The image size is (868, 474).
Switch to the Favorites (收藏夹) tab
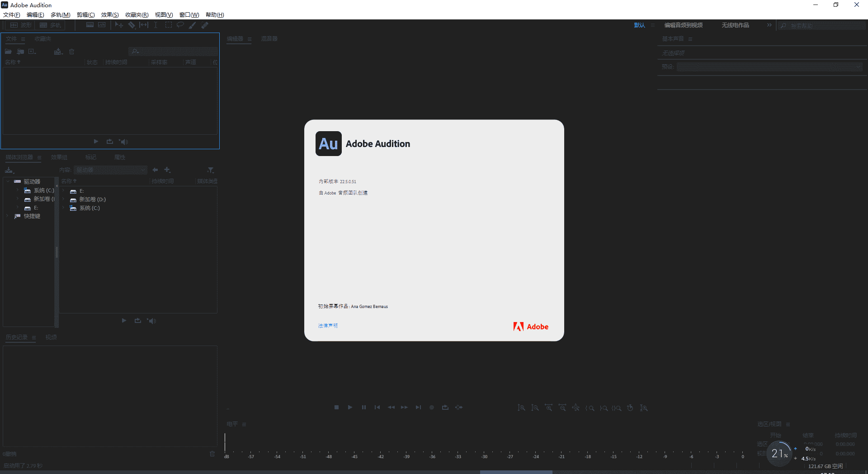coord(43,39)
